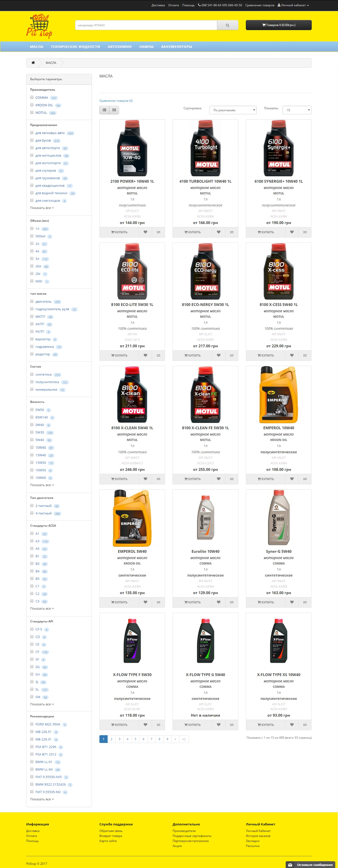Click Pit Stop logo
This screenshot has height=868, width=338.
pyautogui.click(x=39, y=26)
